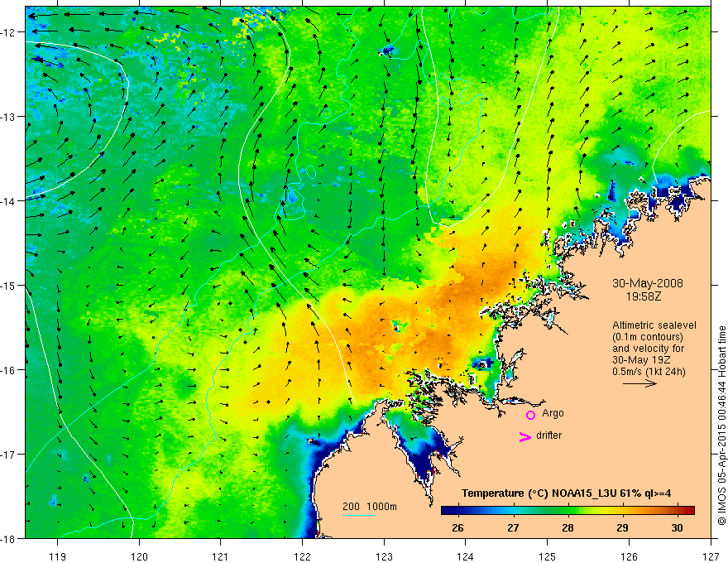Click the latitude axis label -16

coord(8,370)
